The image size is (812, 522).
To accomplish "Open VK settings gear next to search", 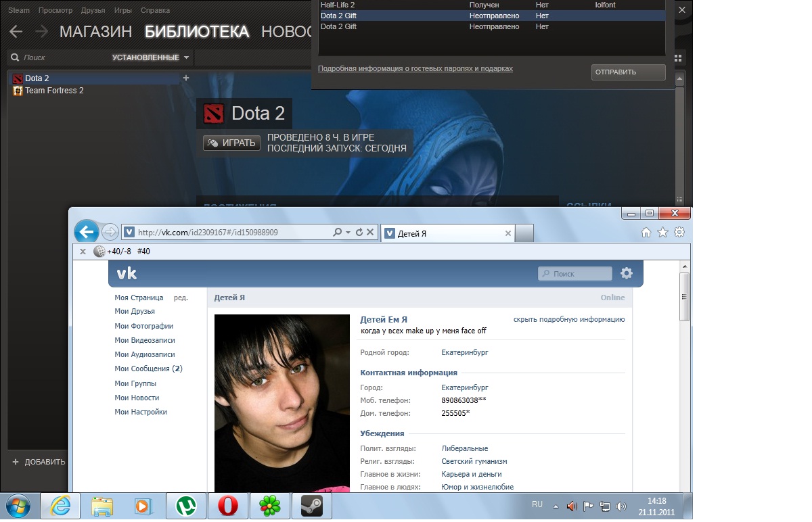I will click(627, 273).
